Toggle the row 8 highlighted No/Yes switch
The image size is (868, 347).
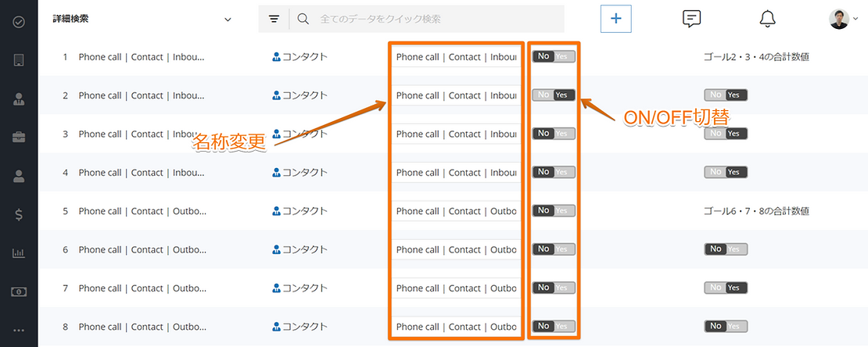click(554, 326)
